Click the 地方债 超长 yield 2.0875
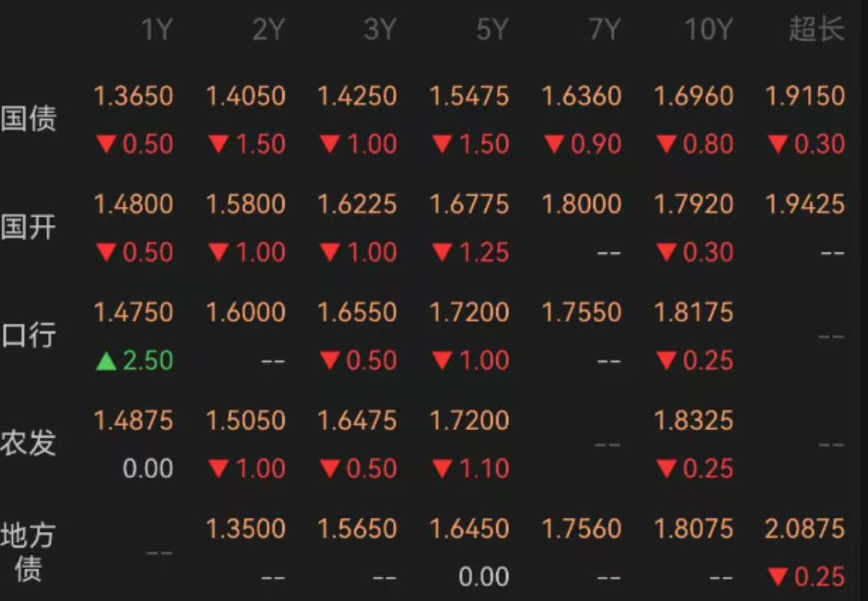 (x=806, y=529)
